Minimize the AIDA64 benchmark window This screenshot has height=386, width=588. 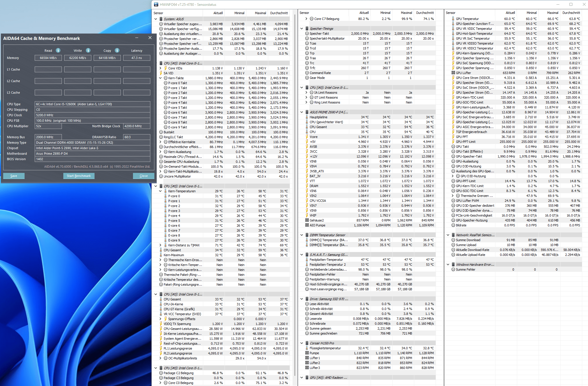coord(137,38)
